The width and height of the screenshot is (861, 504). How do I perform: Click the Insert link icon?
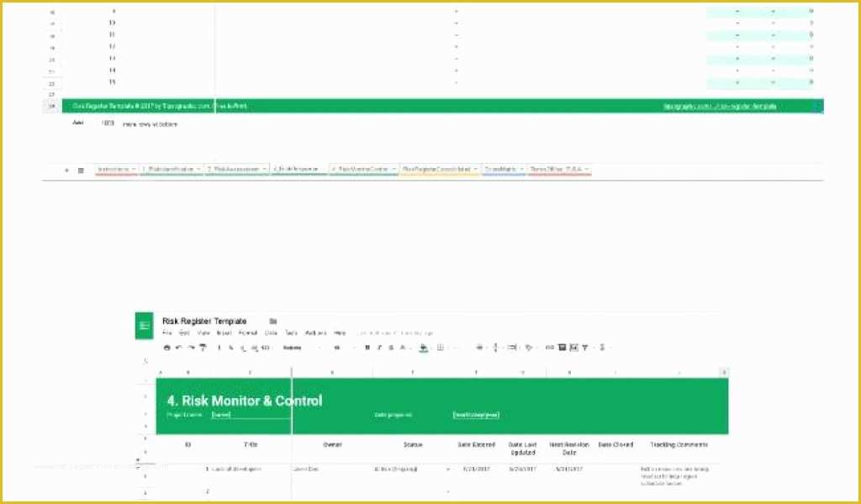pos(550,348)
